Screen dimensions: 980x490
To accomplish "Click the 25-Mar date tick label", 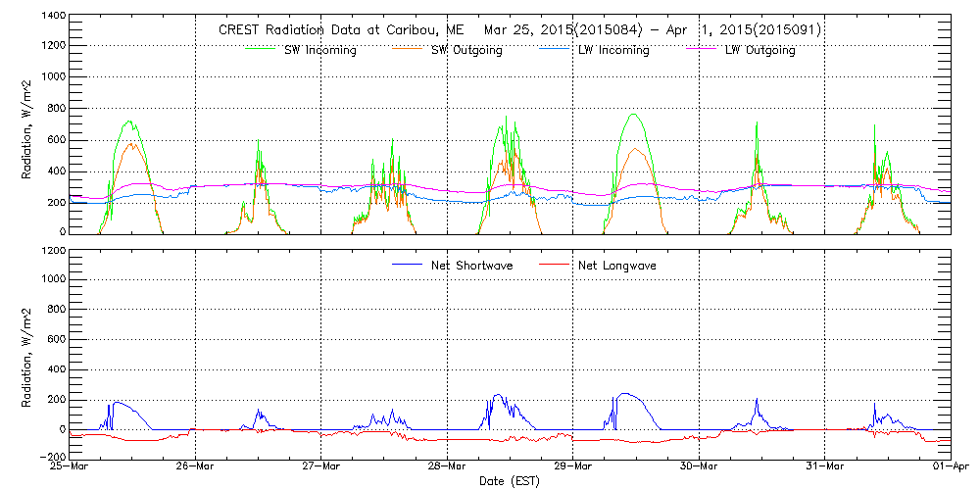I will click(x=70, y=467).
